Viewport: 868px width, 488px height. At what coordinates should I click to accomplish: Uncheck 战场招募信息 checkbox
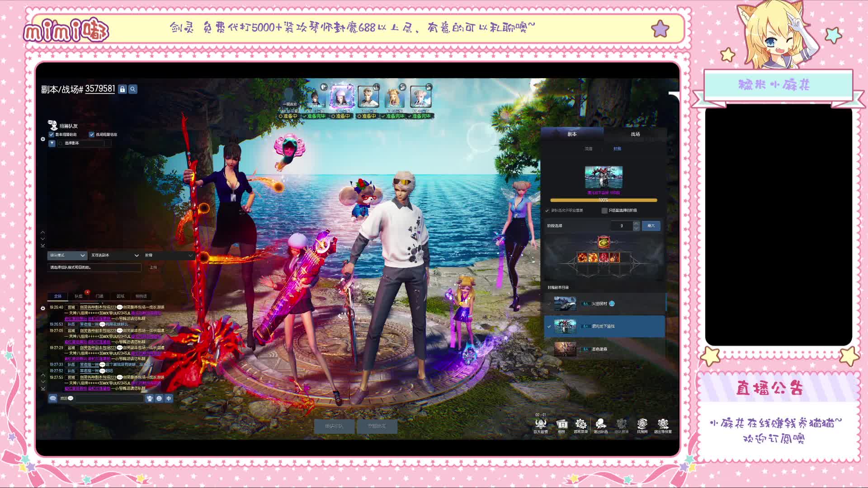click(x=92, y=135)
